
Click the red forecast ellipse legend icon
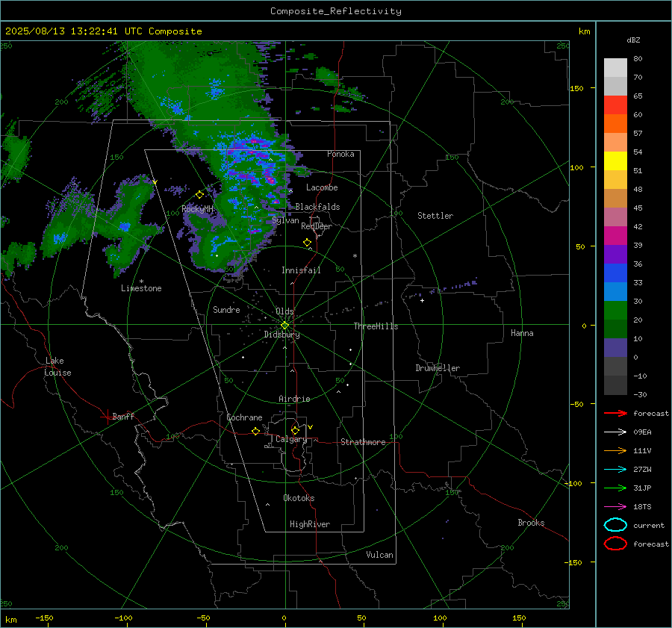[x=615, y=544]
